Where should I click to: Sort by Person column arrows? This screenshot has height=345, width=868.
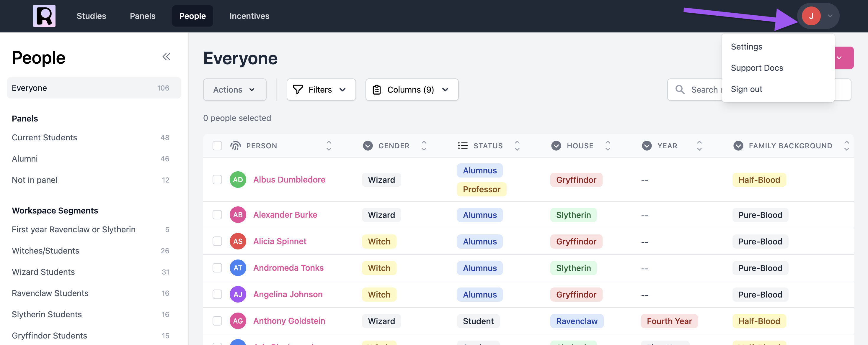pyautogui.click(x=329, y=145)
